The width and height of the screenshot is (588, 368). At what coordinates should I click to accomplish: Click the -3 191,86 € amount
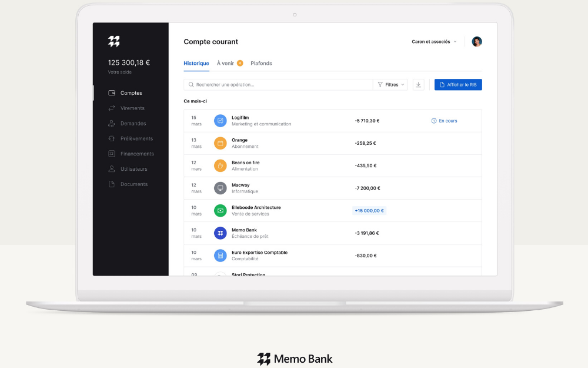367,233
